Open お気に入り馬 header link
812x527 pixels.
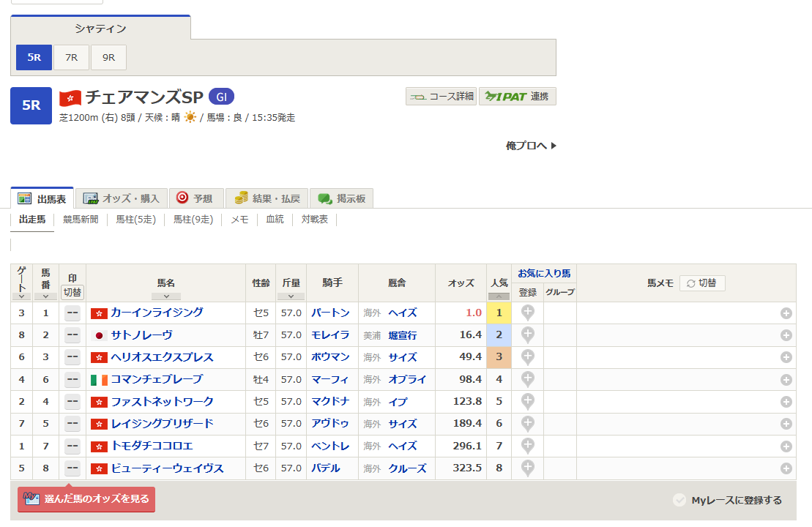544,273
